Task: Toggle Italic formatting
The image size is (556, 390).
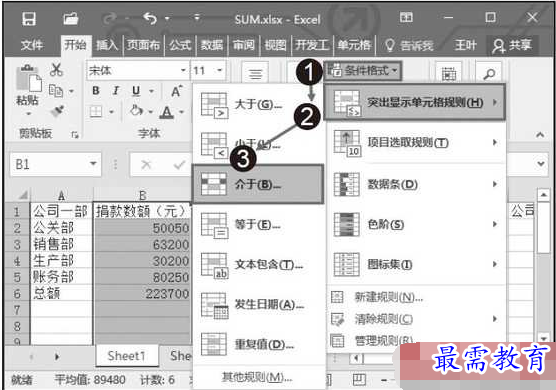Action: point(116,91)
